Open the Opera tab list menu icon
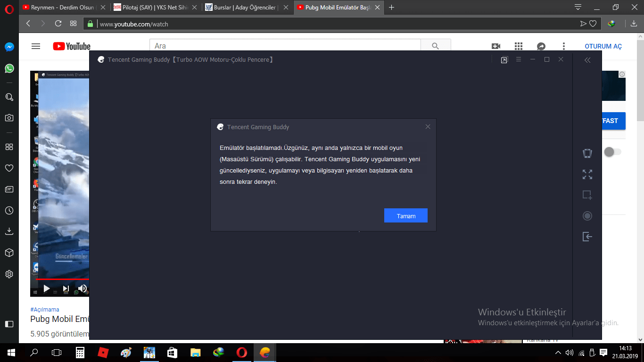Image resolution: width=644 pixels, height=362 pixels. [x=578, y=7]
